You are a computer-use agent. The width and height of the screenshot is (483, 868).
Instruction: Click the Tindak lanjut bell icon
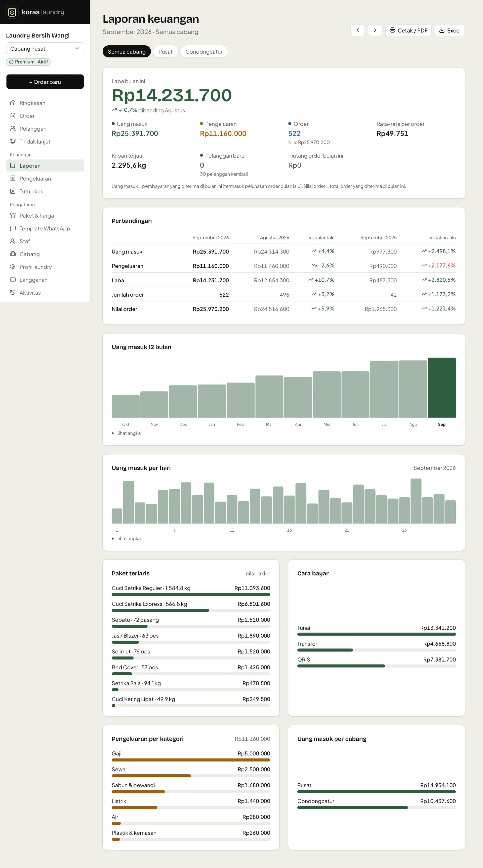click(13, 141)
